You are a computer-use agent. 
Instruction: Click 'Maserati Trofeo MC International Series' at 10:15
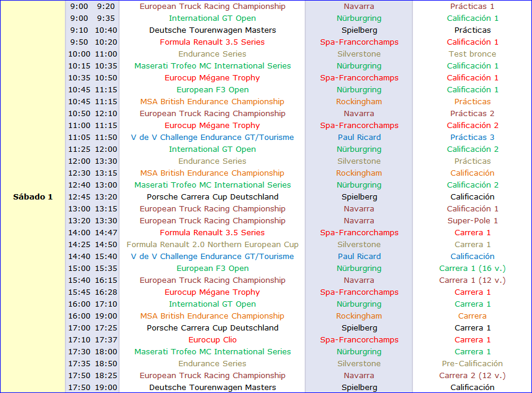pyautogui.click(x=212, y=66)
